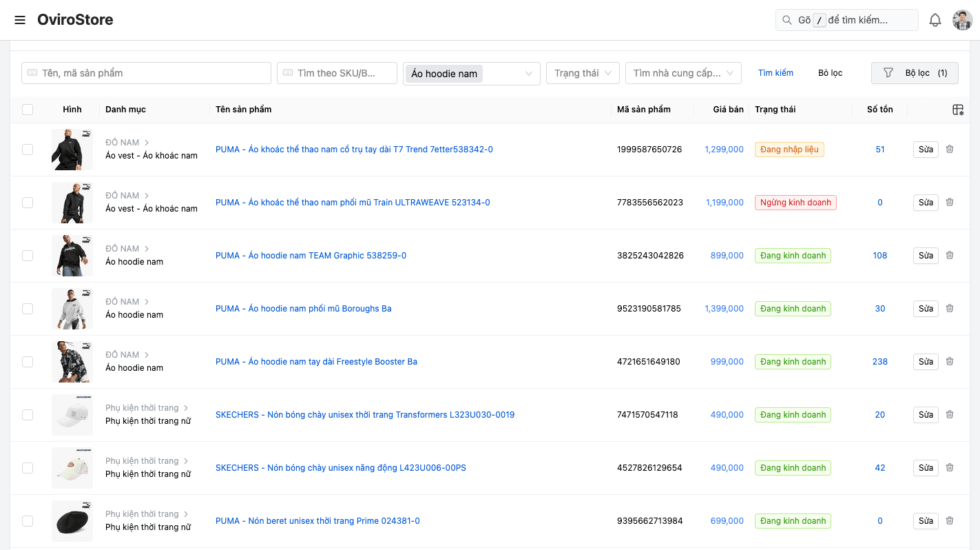
Task: Click price 1,399,000
Action: [724, 309]
